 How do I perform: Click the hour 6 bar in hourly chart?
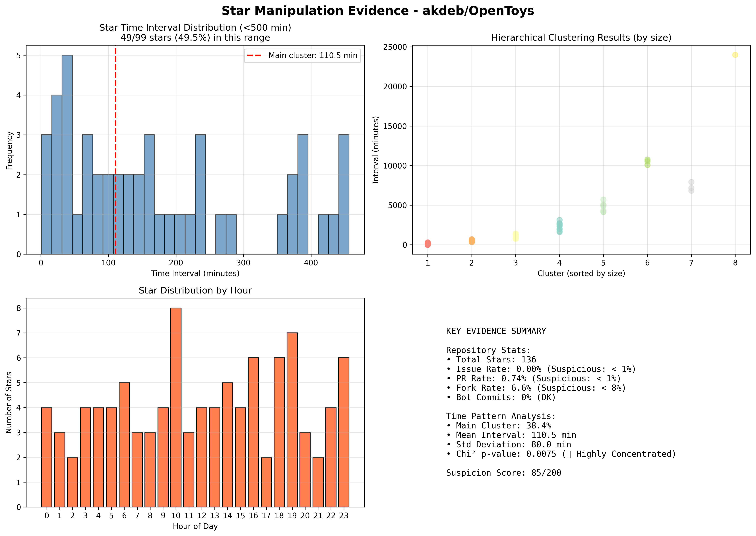point(124,445)
